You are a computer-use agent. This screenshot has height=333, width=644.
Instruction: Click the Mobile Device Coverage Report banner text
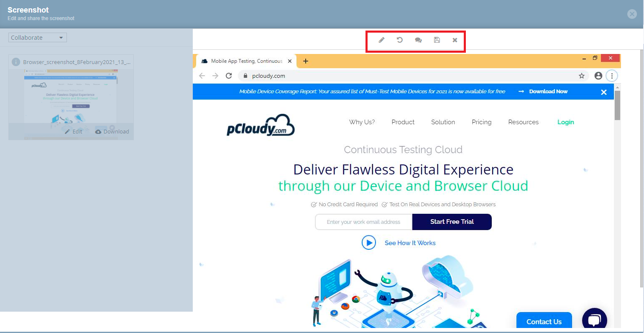pos(372,91)
